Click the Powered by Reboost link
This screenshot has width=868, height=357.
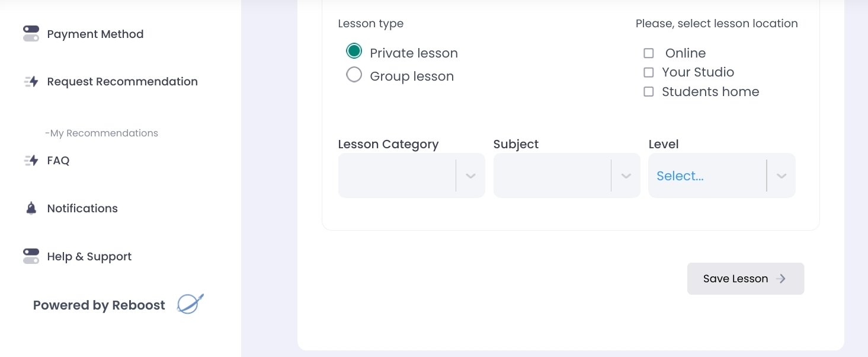point(99,305)
